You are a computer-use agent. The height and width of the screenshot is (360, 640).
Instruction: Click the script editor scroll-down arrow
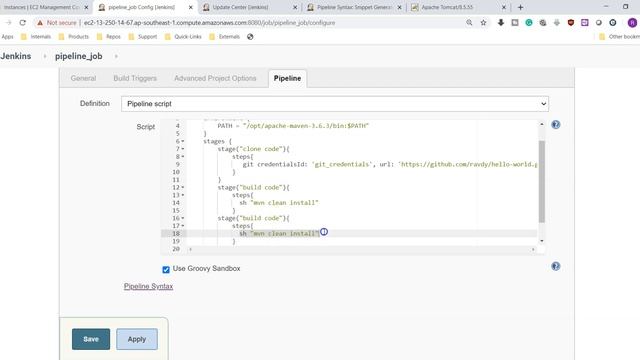(542, 241)
